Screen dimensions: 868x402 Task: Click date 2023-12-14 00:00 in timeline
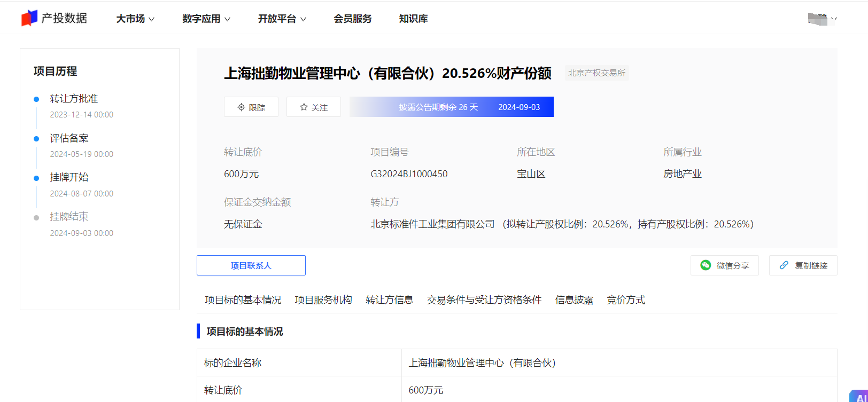point(82,115)
